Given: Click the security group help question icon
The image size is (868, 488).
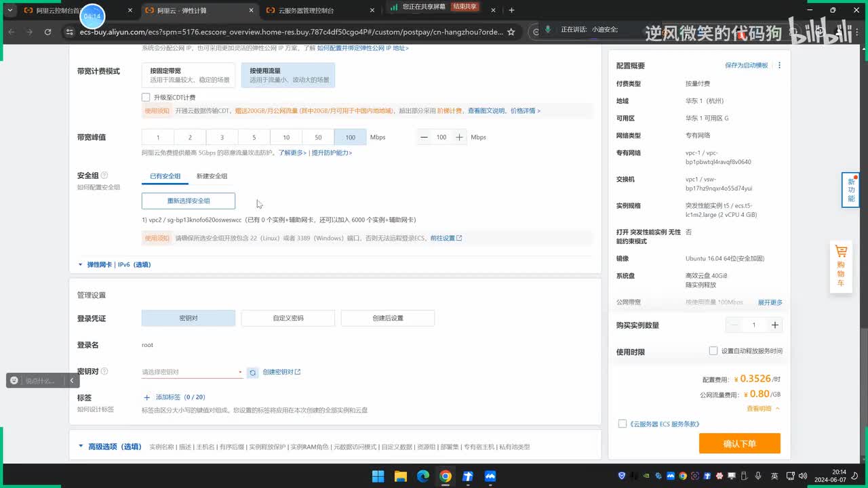Looking at the screenshot, I should coord(104,176).
